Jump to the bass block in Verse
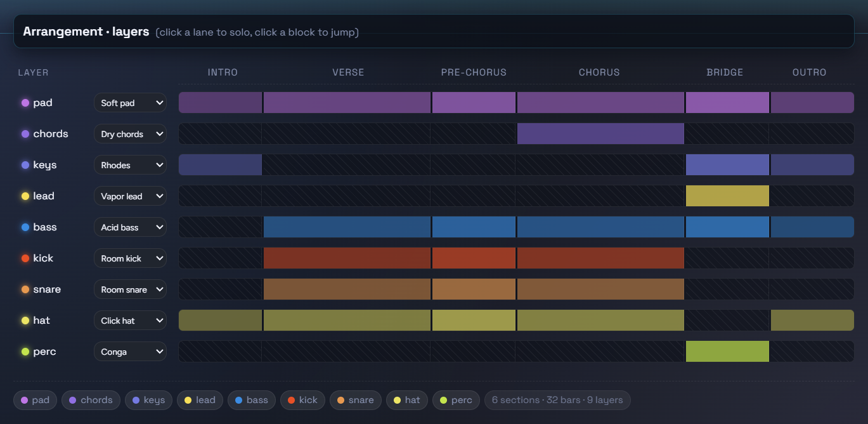The width and height of the screenshot is (868, 424). pos(347,227)
